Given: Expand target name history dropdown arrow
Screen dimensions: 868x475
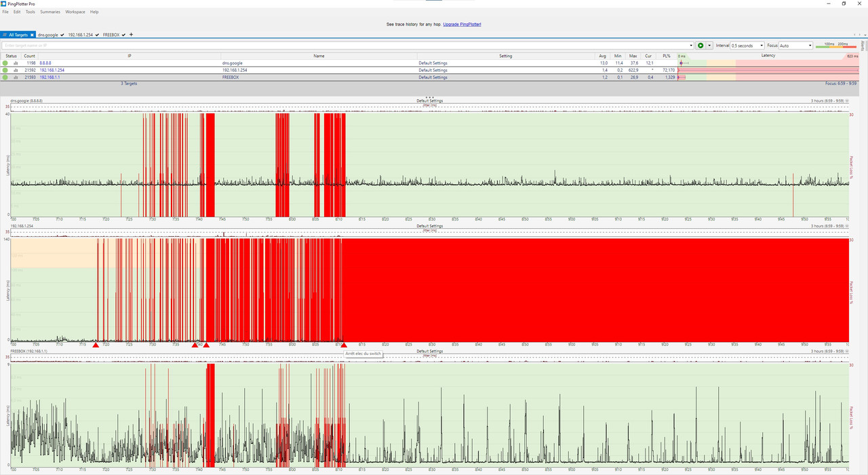Looking at the screenshot, I should coord(691,45).
